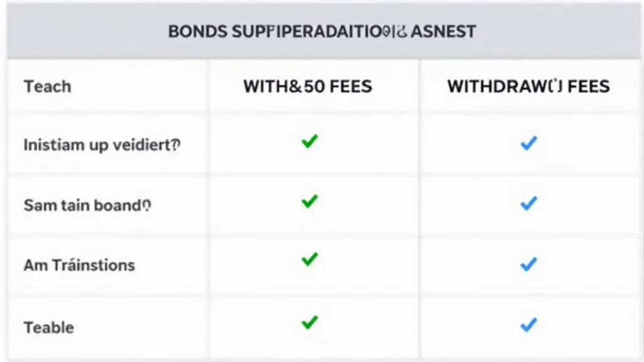Click green checkmark in Sam tain boand row
This screenshot has height=362, width=644.
click(309, 201)
